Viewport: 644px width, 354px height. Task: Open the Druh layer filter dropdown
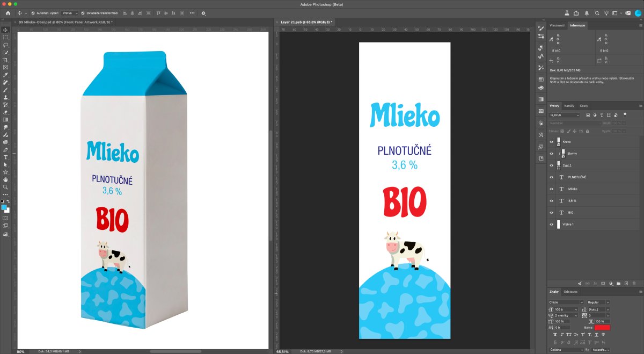[x=564, y=115]
